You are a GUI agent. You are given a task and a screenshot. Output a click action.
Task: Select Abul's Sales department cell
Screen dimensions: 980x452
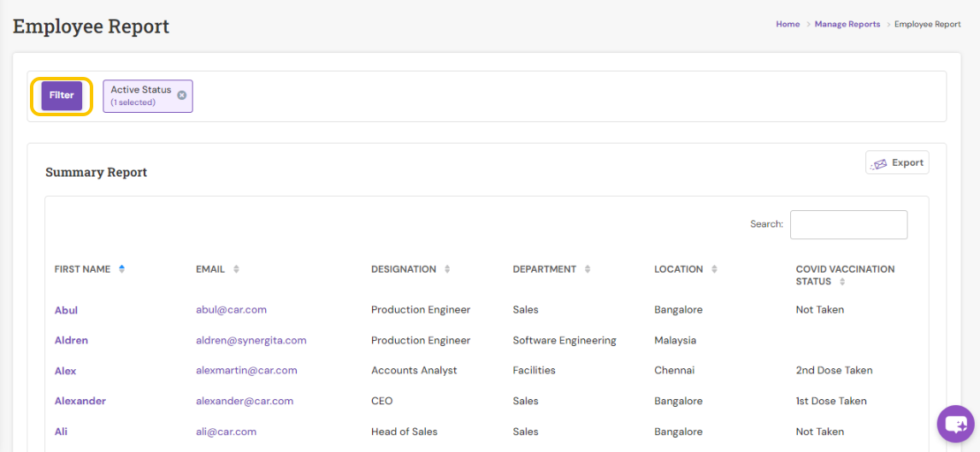tap(526, 309)
